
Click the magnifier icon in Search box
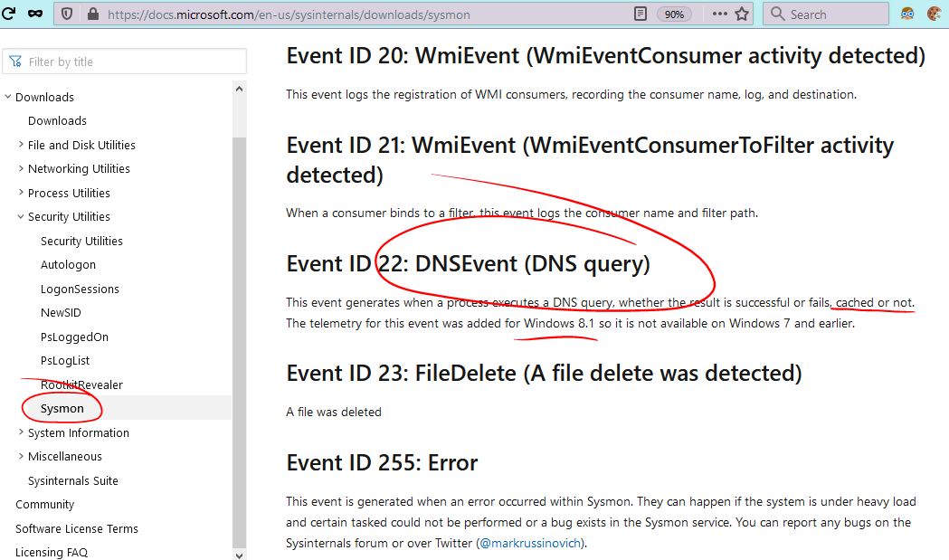click(x=777, y=14)
